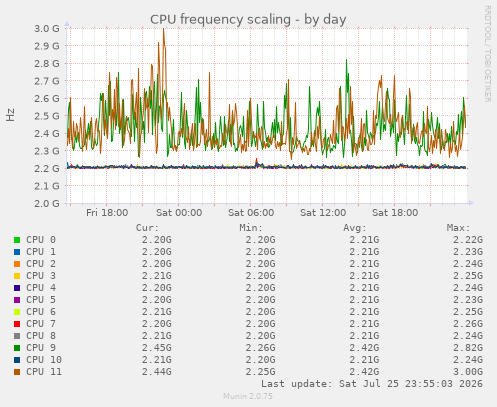Click the '2.2 G' y-axis label
The image size is (497, 407).
(47, 168)
